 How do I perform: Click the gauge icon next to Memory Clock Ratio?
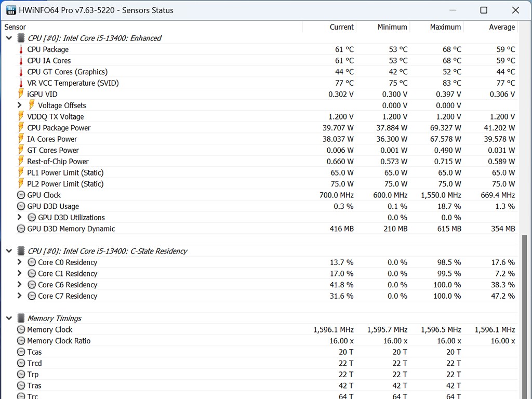(21, 341)
